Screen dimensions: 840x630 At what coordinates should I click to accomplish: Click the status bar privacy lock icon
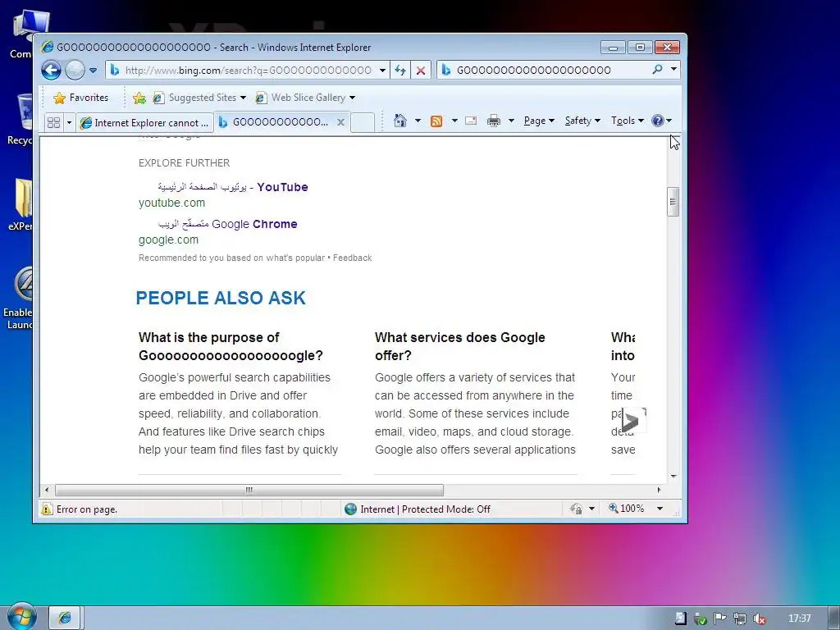tap(577, 509)
